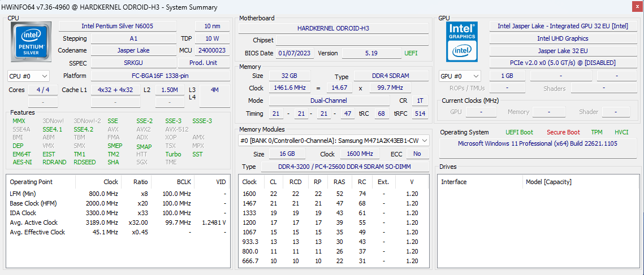The height and width of the screenshot is (275, 644).
Task: Select the Avg. Active Clock row
Action: (x=118, y=222)
